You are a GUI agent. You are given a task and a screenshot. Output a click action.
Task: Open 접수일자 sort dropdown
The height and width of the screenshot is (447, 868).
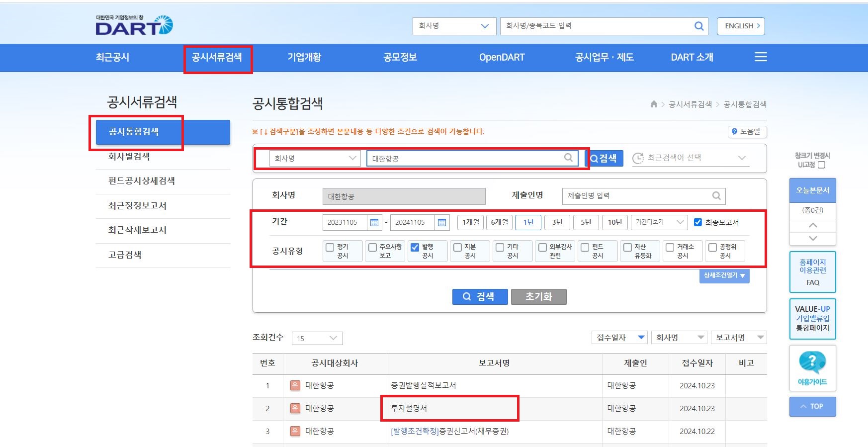coord(619,338)
